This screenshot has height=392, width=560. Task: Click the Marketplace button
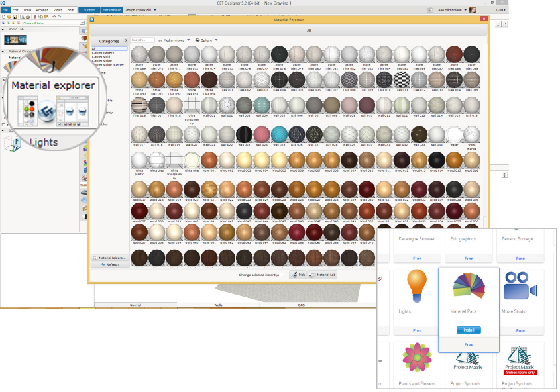point(112,10)
